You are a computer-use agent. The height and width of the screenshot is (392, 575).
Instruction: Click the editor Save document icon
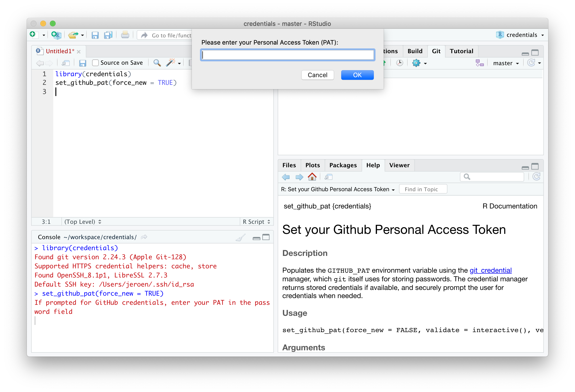(x=82, y=63)
